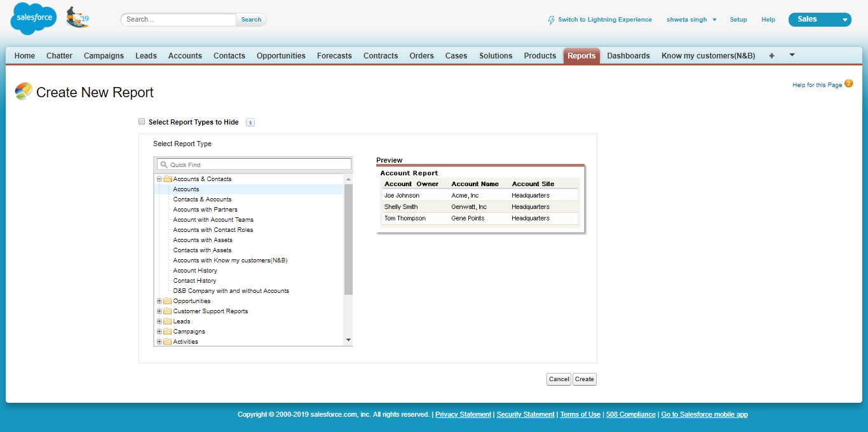868x432 pixels.
Task: Expand the Leads report folder
Action: pyautogui.click(x=159, y=321)
